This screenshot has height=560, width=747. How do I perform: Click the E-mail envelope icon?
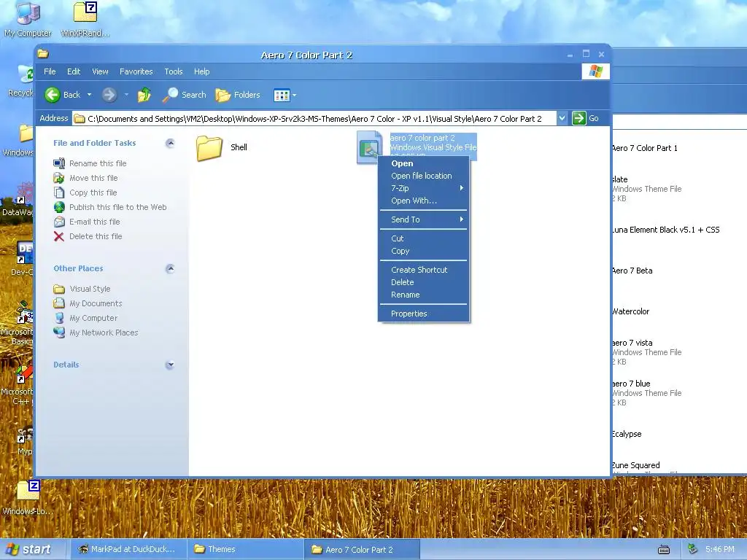[x=59, y=222]
